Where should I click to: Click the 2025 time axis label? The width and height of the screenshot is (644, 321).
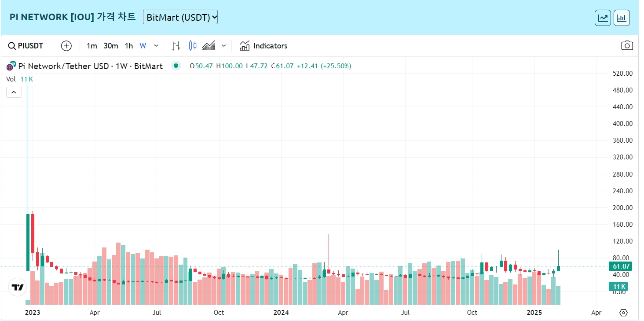[x=534, y=313]
